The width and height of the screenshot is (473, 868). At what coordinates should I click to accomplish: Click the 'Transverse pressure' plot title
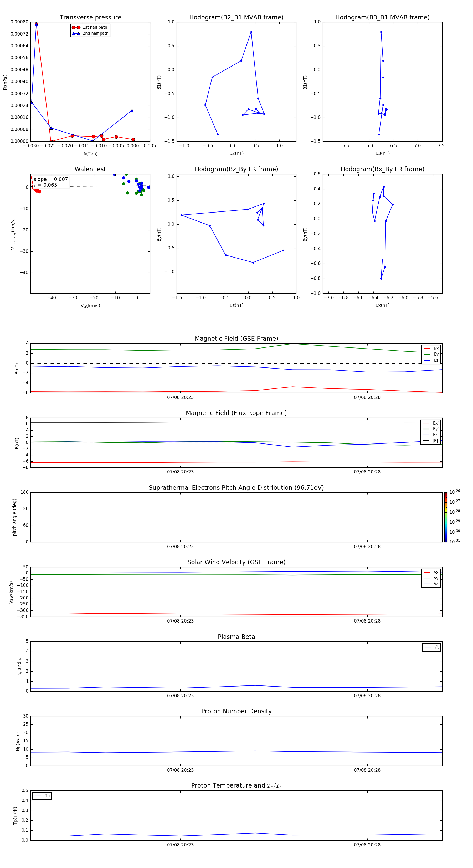tap(90, 17)
